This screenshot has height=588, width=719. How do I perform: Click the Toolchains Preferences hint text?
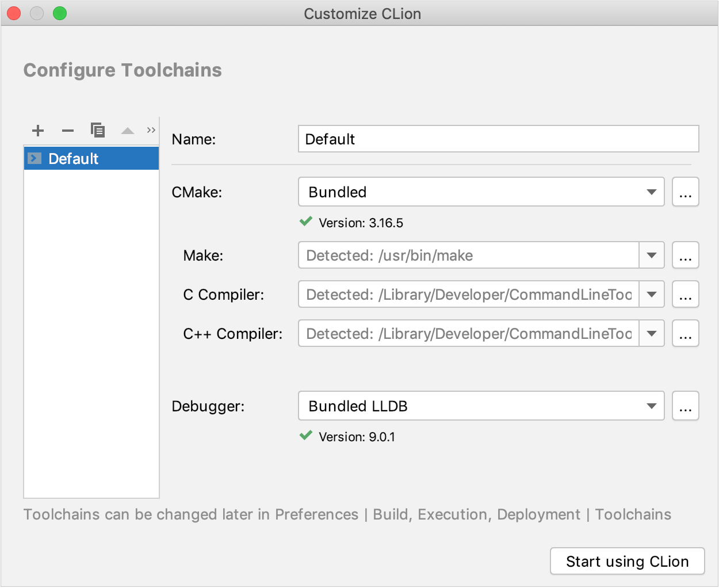347,514
